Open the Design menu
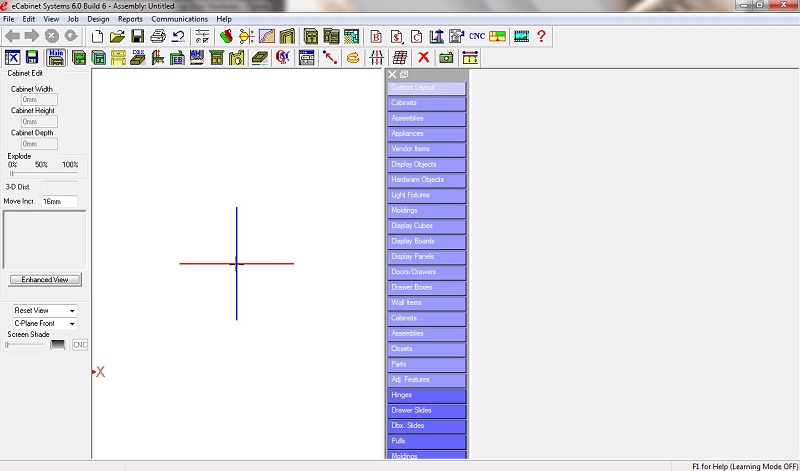Viewport: 800px width, 471px height. point(98,19)
